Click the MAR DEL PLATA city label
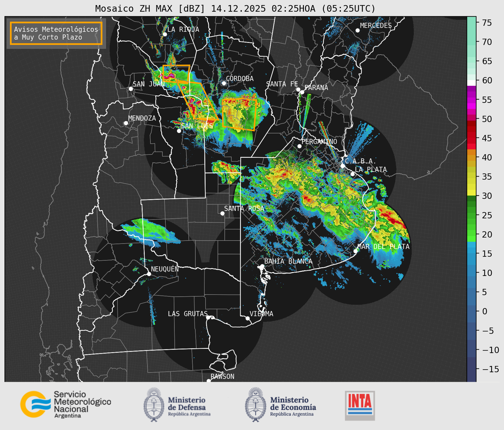The width and height of the screenshot is (504, 430). 383,247
